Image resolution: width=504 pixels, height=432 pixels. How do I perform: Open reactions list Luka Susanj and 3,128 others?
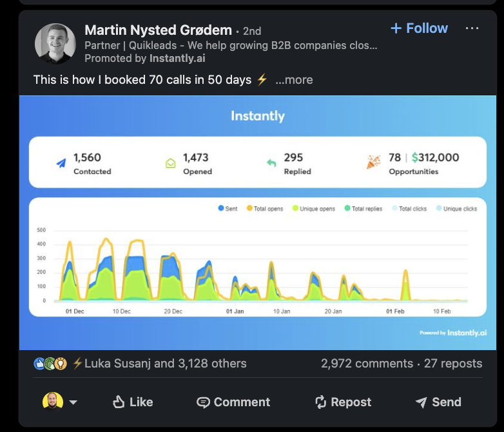(160, 364)
